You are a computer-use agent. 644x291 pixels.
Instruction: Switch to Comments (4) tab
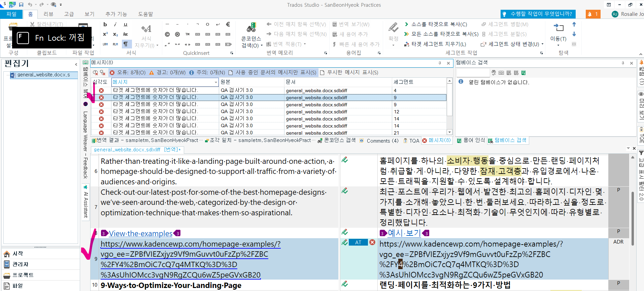tap(379, 141)
